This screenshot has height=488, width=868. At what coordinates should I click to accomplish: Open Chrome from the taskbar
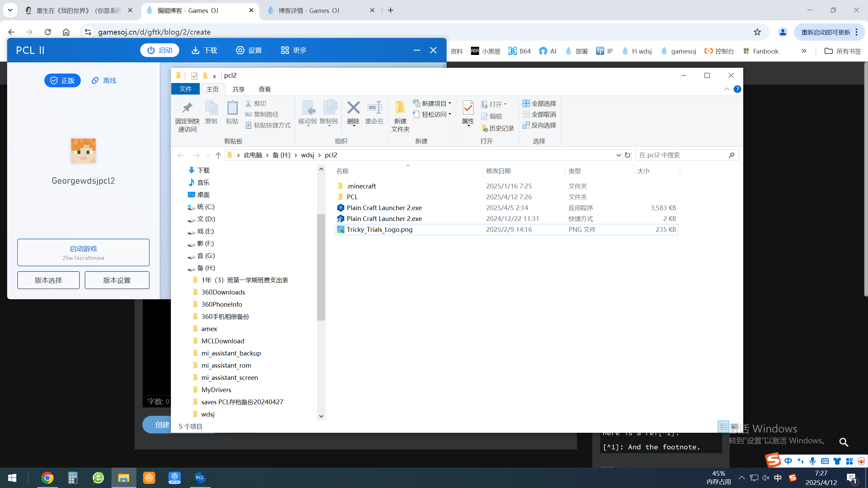pyautogui.click(x=47, y=478)
